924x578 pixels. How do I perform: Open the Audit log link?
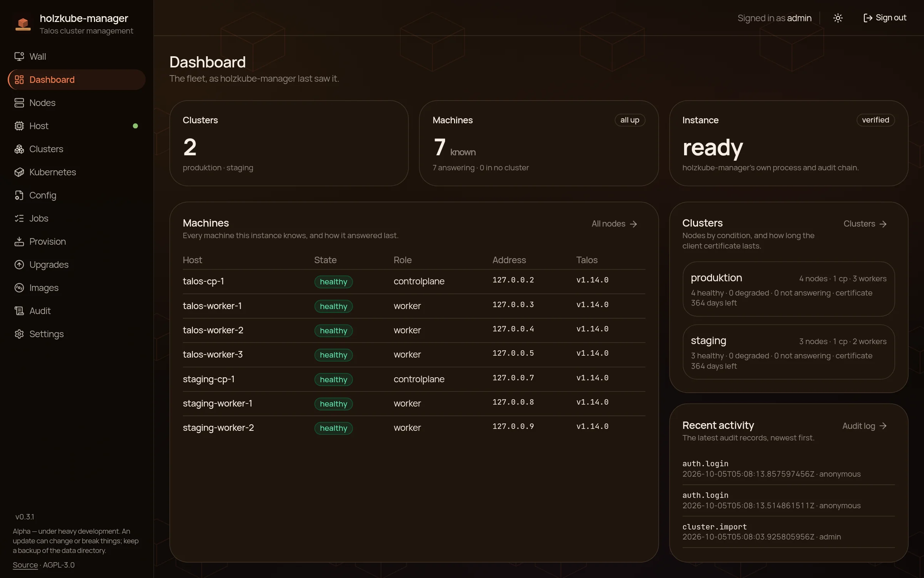click(864, 426)
